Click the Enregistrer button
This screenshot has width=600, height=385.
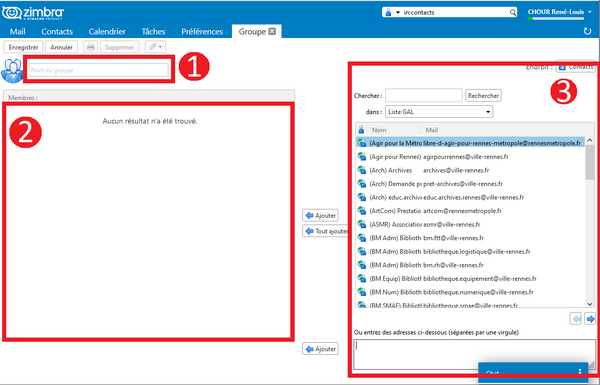[x=23, y=47]
